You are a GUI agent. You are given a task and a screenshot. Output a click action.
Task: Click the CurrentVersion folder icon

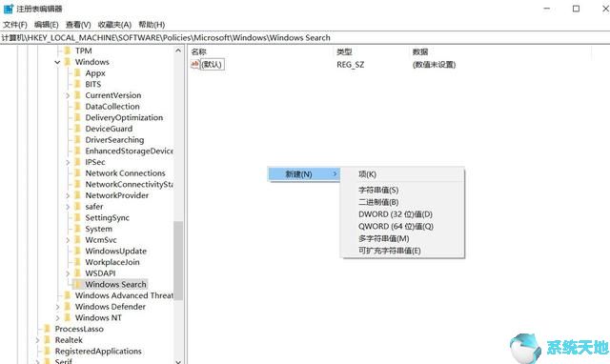tap(77, 95)
